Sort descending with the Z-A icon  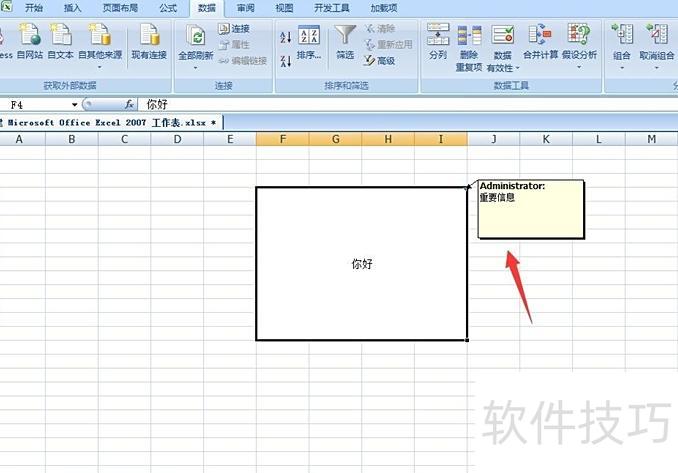[x=285, y=61]
